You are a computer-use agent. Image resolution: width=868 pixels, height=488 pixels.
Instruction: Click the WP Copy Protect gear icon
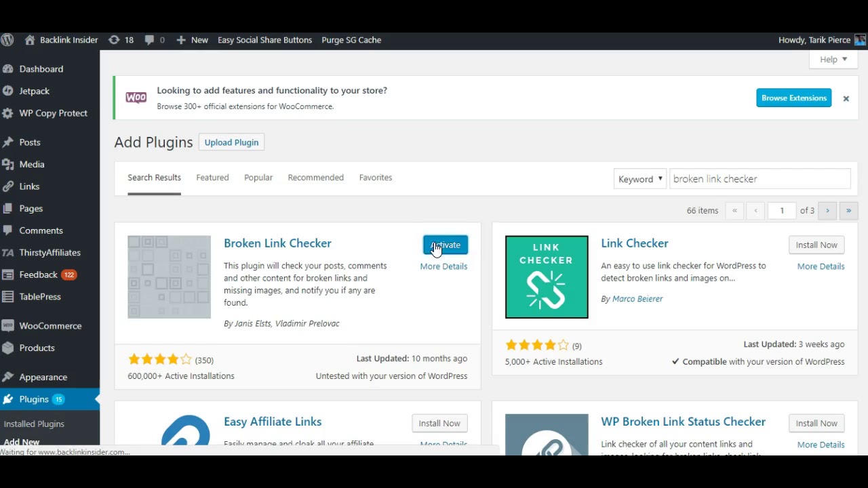click(7, 113)
